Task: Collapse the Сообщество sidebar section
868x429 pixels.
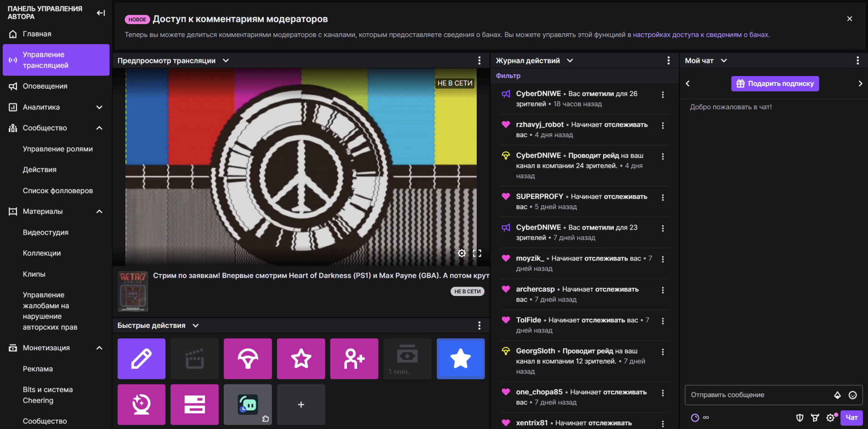Action: [99, 128]
